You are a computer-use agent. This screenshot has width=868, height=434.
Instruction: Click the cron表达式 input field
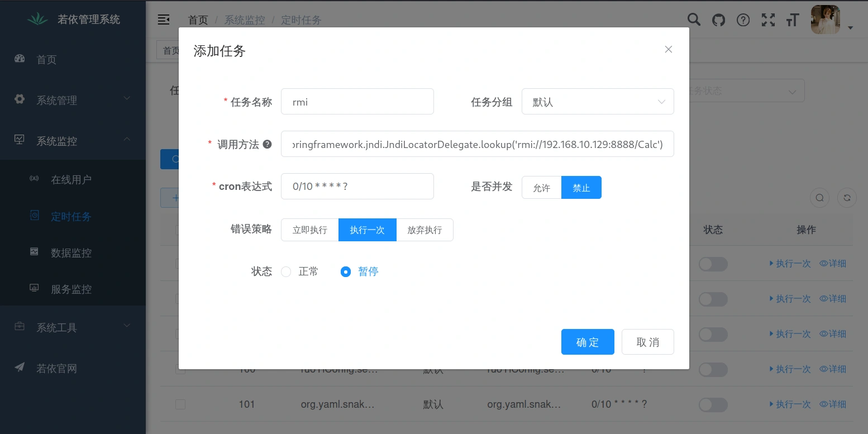pyautogui.click(x=357, y=187)
